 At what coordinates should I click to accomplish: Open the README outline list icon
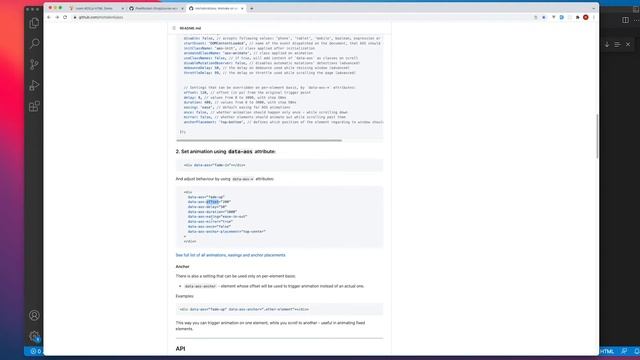[174, 28]
